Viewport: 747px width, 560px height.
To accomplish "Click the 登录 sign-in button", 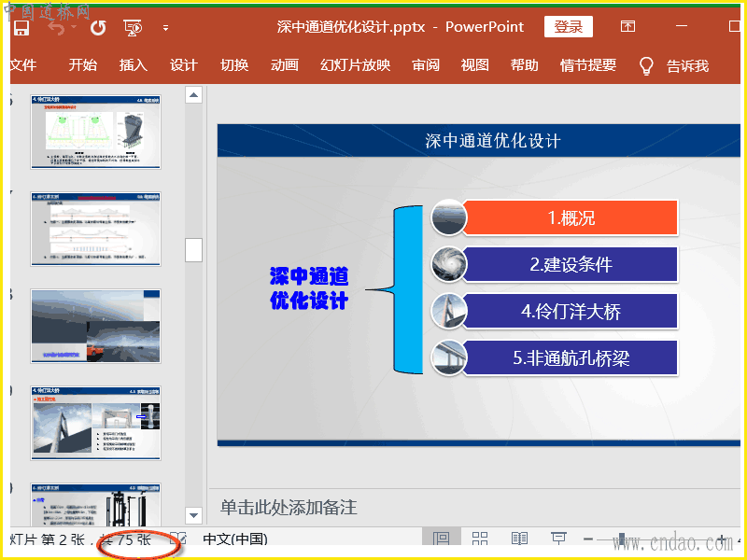I will pos(569,27).
